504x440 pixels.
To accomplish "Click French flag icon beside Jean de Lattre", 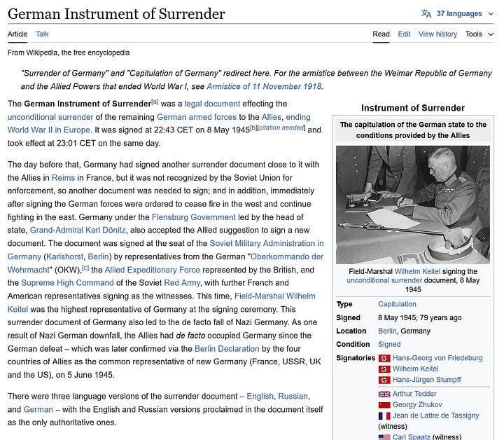I will pos(384,416).
